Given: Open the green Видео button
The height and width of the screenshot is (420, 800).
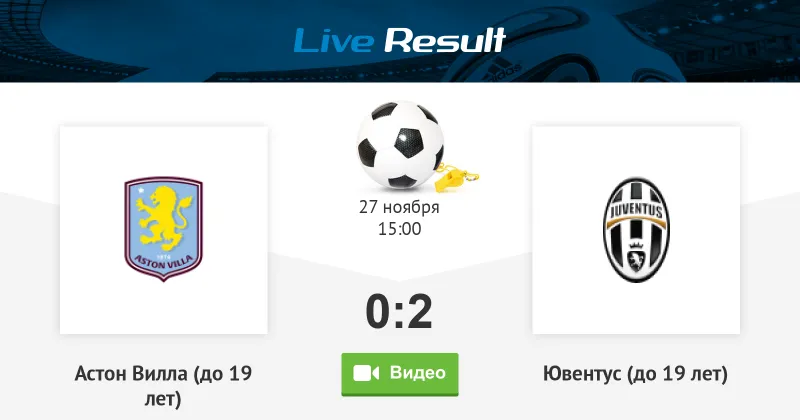Looking at the screenshot, I should [400, 374].
